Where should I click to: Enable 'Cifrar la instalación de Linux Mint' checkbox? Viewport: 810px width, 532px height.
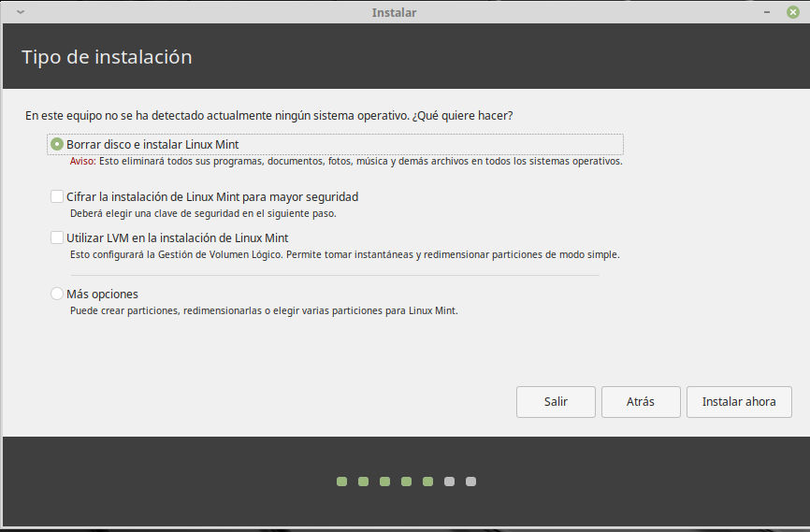pyautogui.click(x=57, y=196)
